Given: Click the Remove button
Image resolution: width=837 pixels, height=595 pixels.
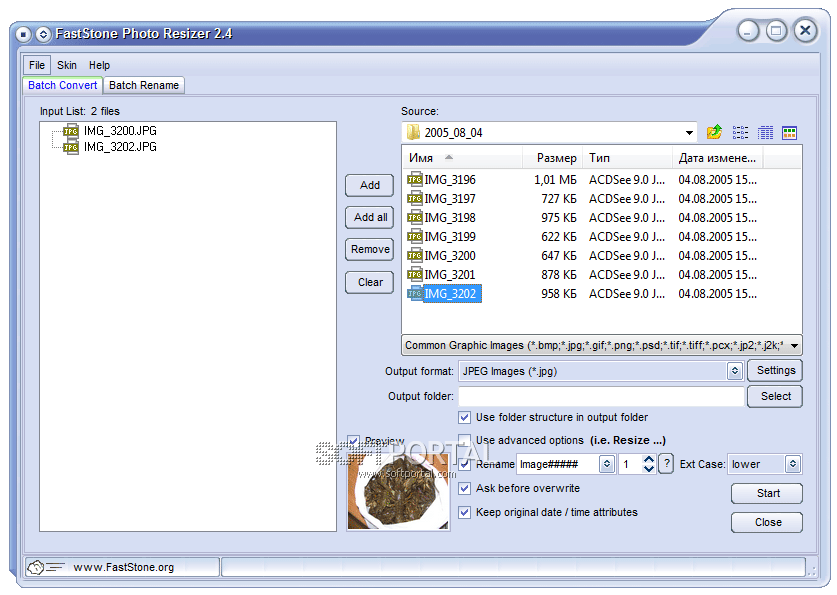Looking at the screenshot, I should point(369,249).
